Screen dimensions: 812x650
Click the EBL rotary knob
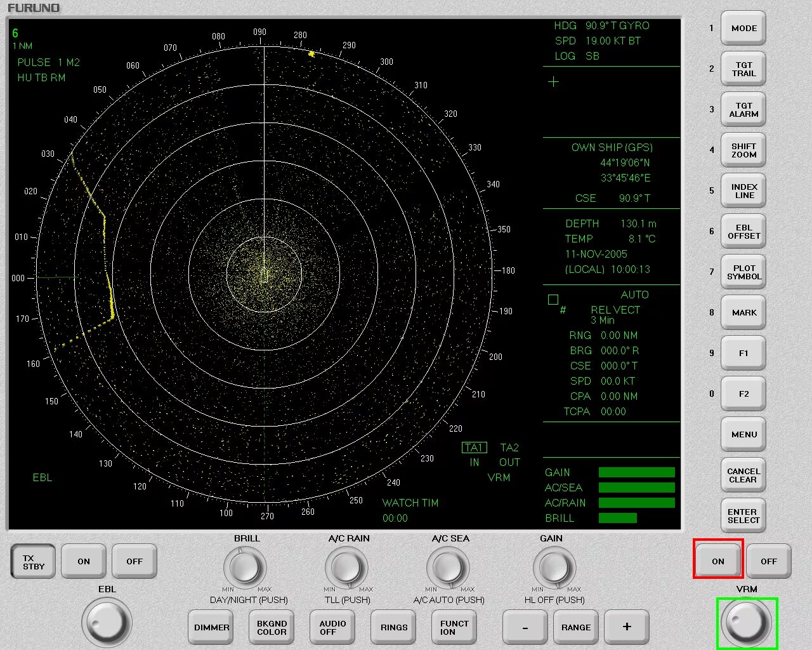pyautogui.click(x=107, y=623)
